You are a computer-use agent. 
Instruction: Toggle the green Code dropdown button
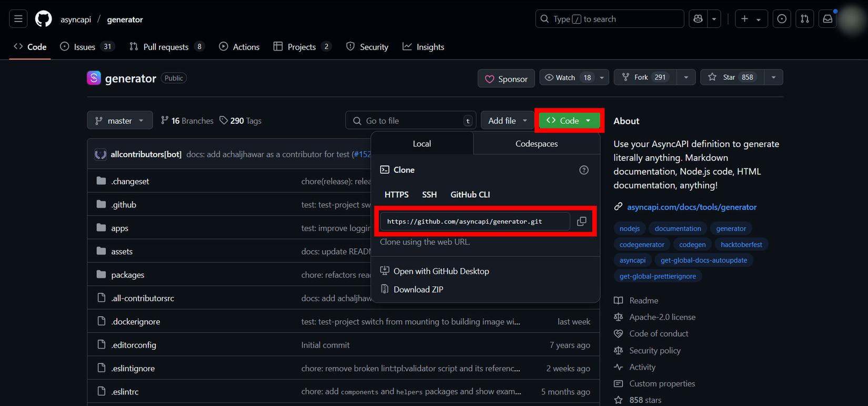569,121
